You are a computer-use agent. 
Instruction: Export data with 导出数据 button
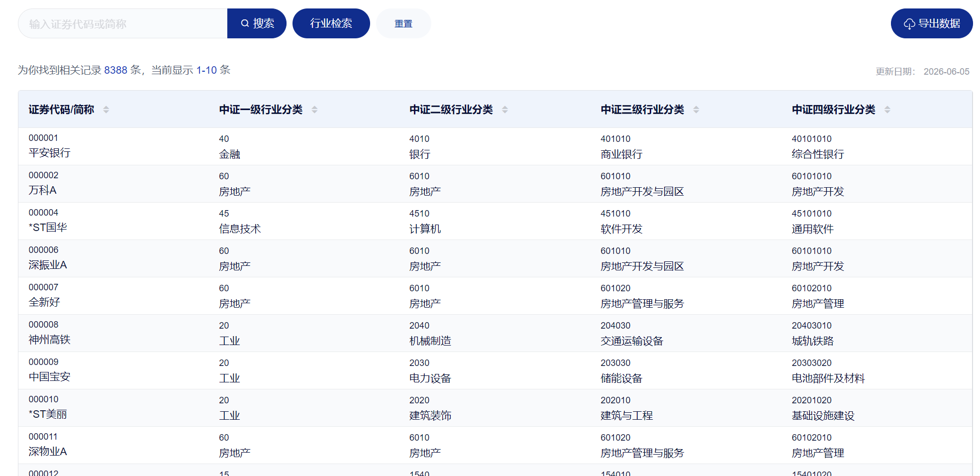coord(932,23)
